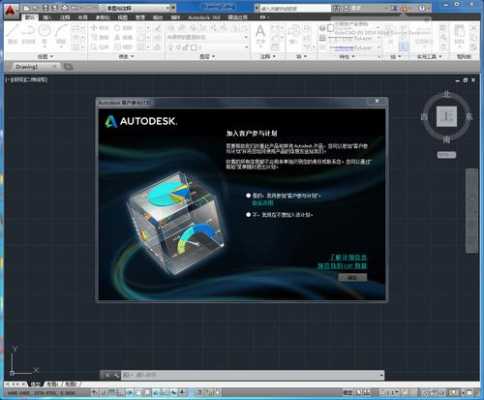The height and width of the screenshot is (400, 484).
Task: Click the green link under the Yes option
Action: [x=263, y=203]
